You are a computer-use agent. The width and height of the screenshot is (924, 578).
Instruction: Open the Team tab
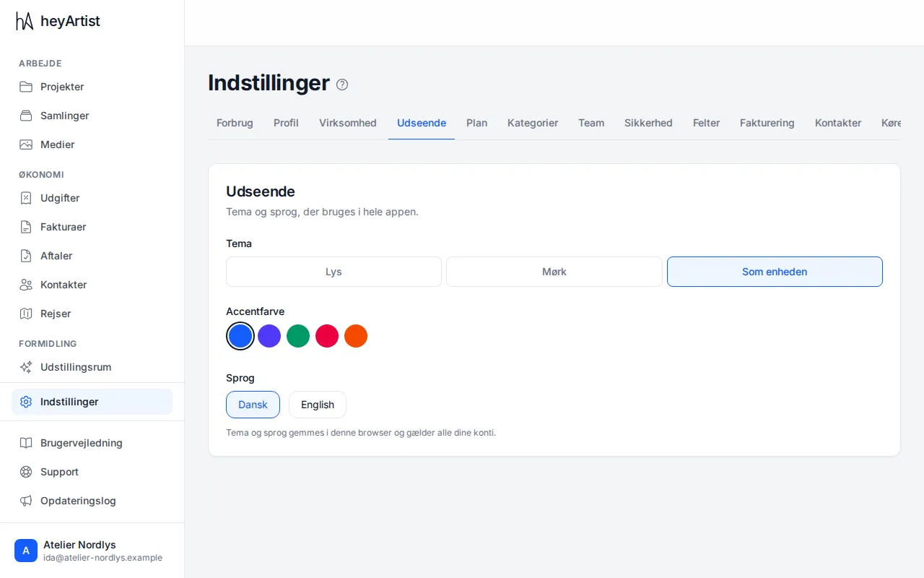point(591,123)
